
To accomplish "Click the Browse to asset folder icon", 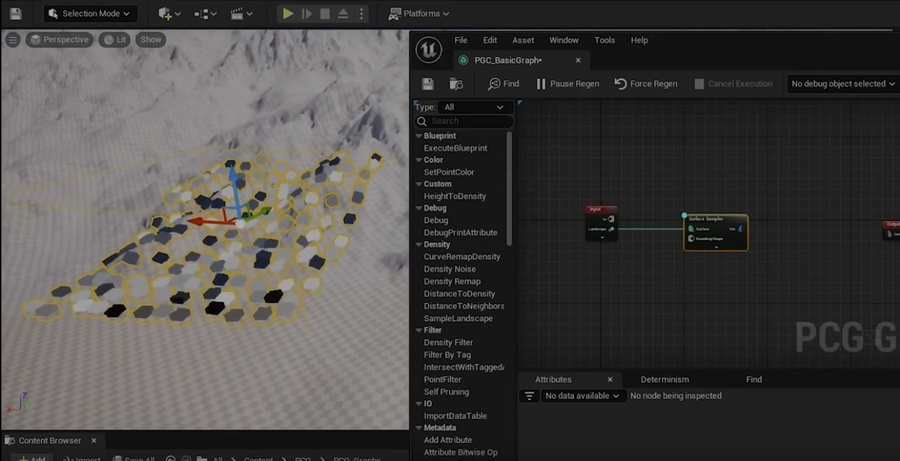I will pos(458,84).
